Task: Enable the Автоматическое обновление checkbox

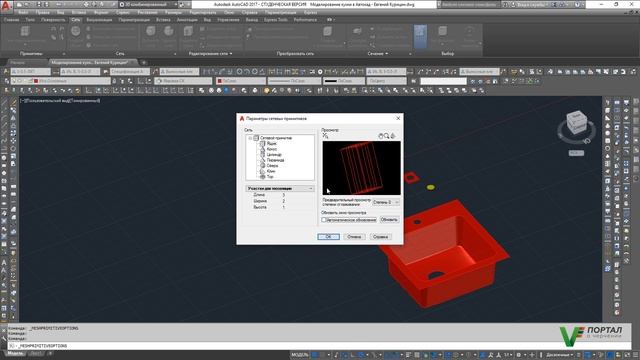Action: (x=324, y=220)
